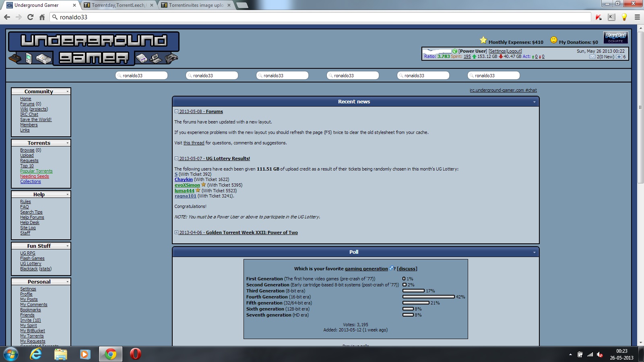Click the external link icon after gaming generation
This screenshot has width=644, height=362.
[x=391, y=268]
